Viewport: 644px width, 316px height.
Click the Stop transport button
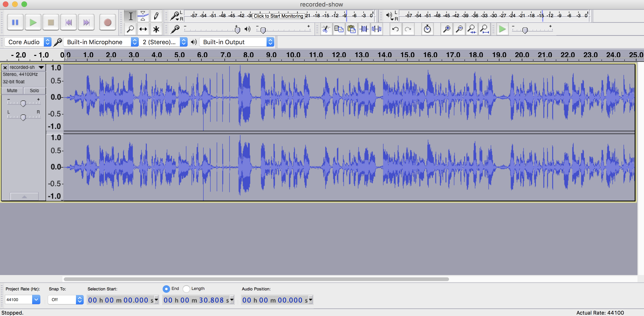(x=51, y=23)
